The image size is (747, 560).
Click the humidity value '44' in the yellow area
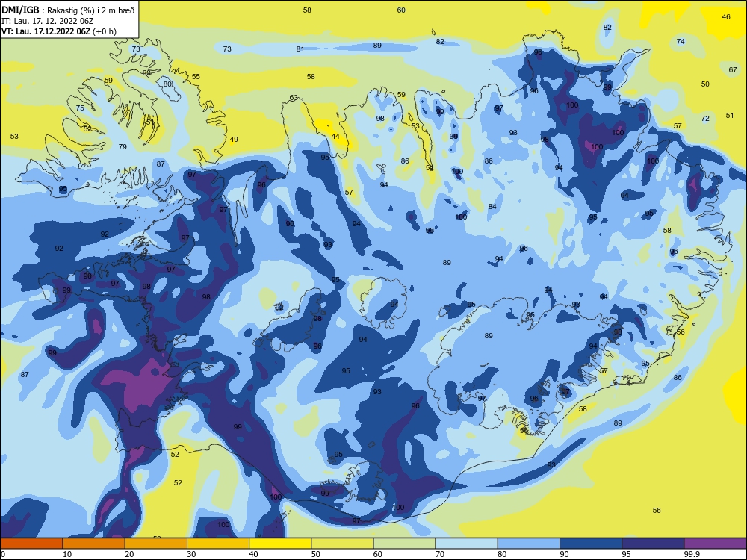pyautogui.click(x=335, y=136)
